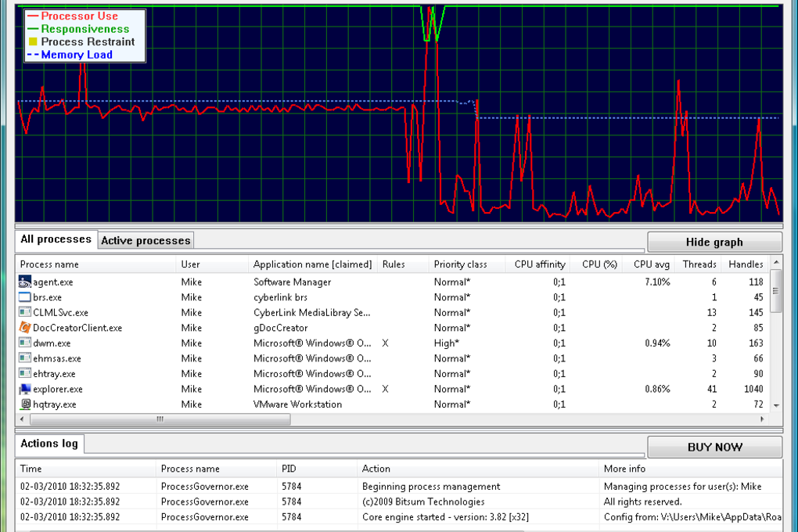Sort by Handles column header
Viewport: 798px width, 532px height.
tap(745, 264)
